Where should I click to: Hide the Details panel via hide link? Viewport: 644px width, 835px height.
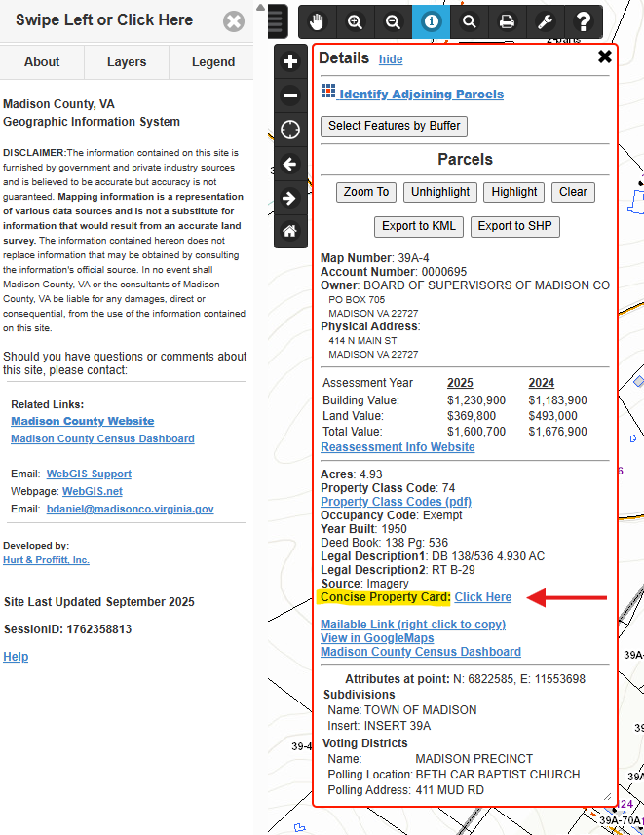pyautogui.click(x=391, y=59)
